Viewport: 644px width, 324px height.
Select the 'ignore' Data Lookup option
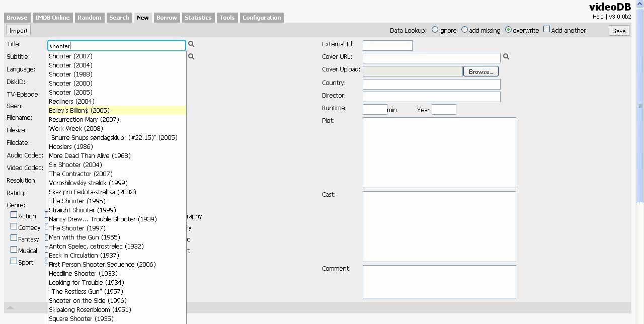click(x=435, y=30)
